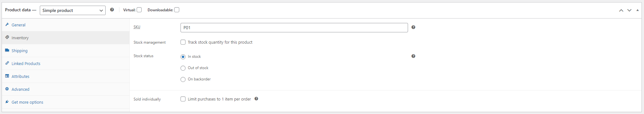This screenshot has width=644, height=114.
Task: Move Product data panel down with chevron
Action: pos(629,10)
